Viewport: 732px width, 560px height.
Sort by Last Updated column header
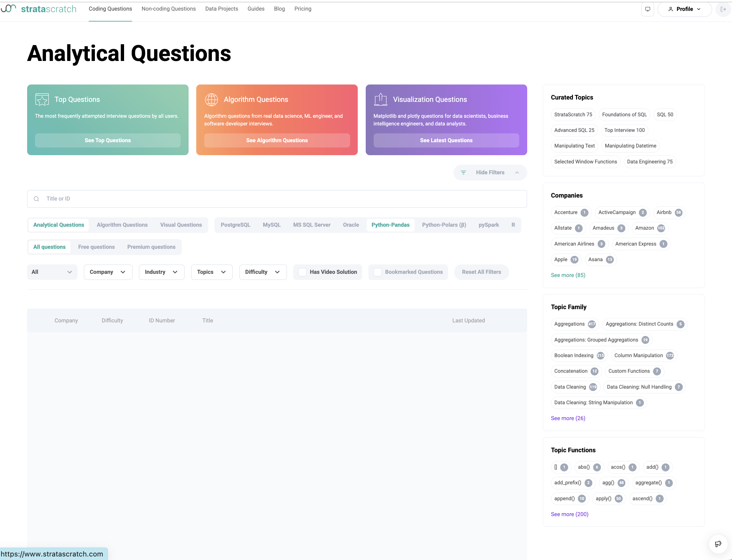click(469, 320)
